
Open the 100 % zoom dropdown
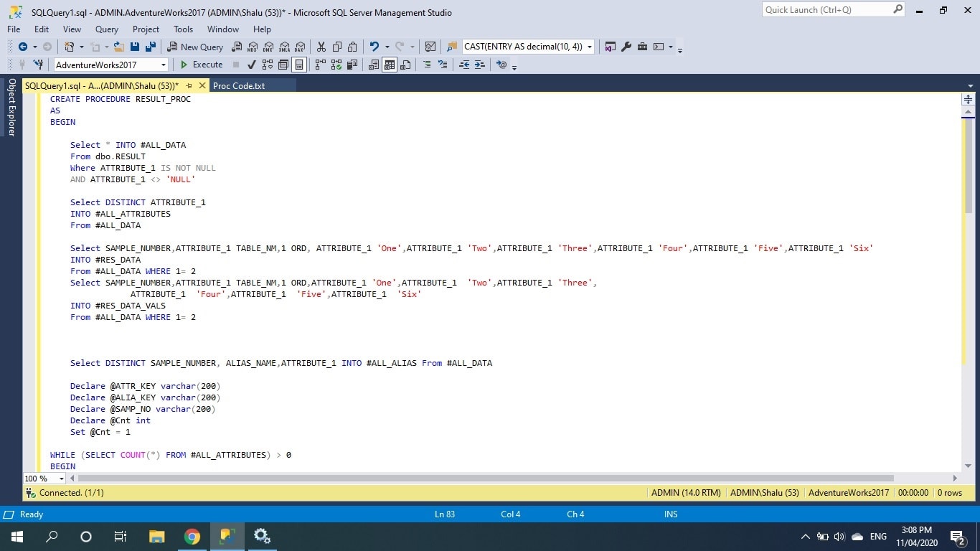[61, 479]
